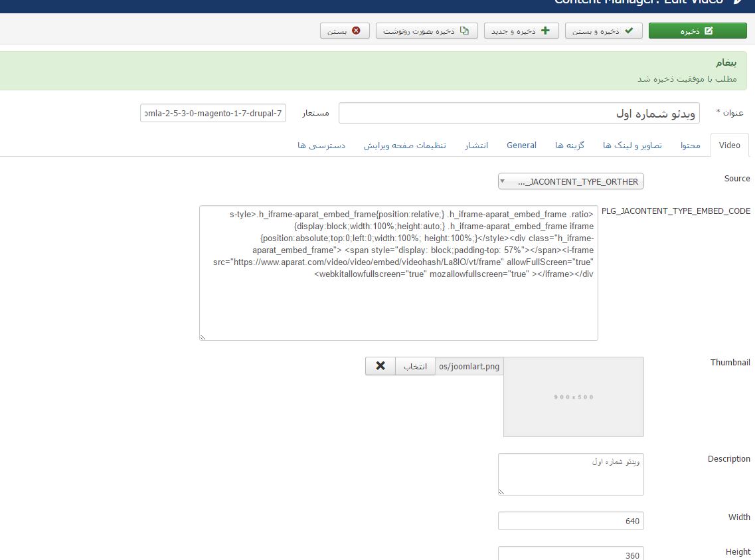
Task: Click the plus icon on save and new
Action: point(545,31)
